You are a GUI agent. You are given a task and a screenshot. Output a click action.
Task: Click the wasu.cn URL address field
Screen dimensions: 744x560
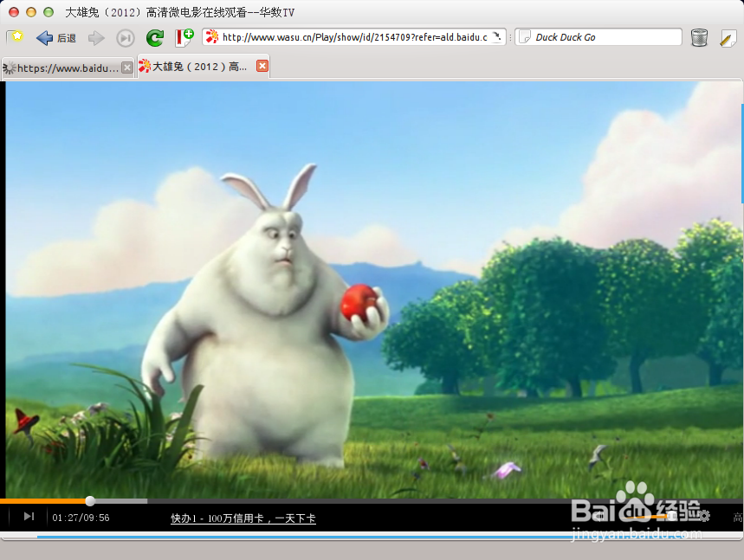coord(354,37)
